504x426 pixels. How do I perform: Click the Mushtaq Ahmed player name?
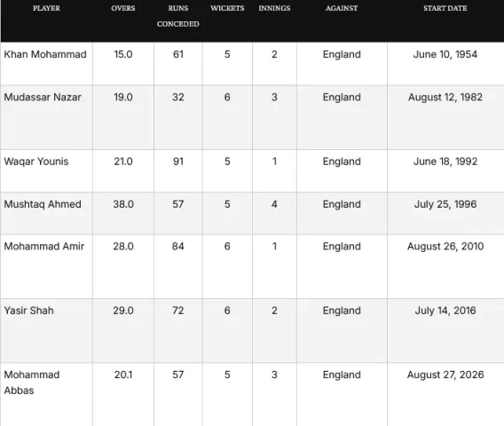[x=43, y=204]
